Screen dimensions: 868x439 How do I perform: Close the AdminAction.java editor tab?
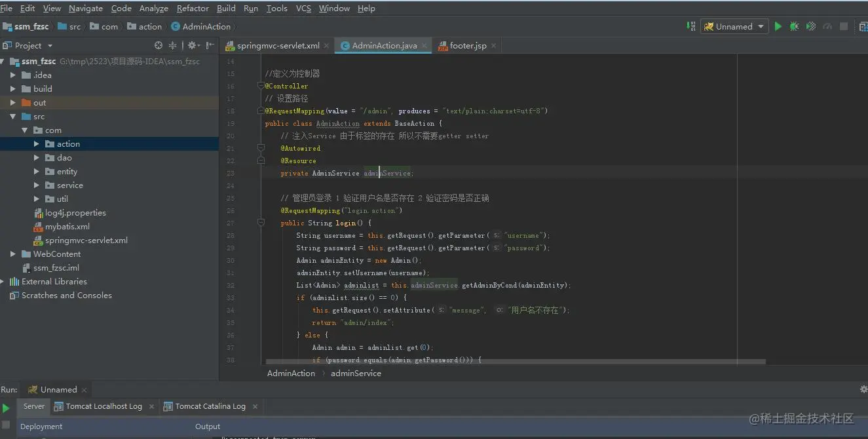tap(425, 46)
